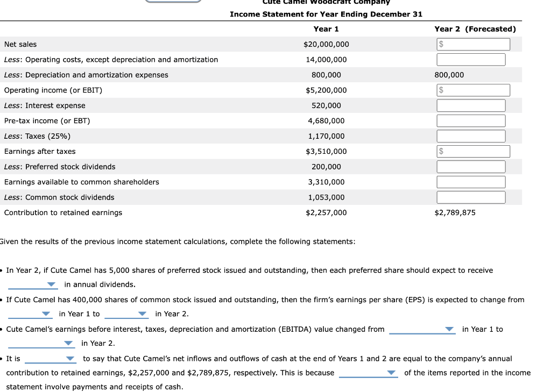The height and width of the screenshot is (392, 551).
Task: Click the rounded button above the company title
Action: pyautogui.click(x=173, y=1)
